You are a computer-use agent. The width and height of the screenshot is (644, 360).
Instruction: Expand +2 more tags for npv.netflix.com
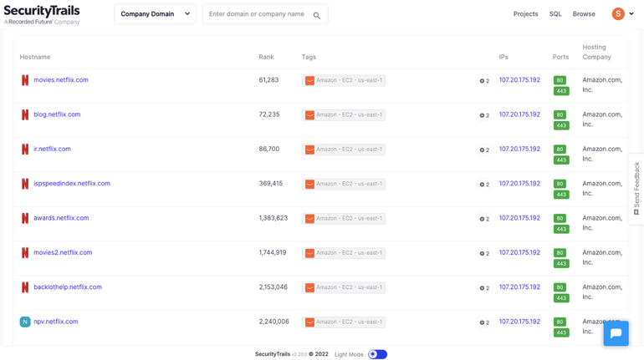pyautogui.click(x=484, y=322)
